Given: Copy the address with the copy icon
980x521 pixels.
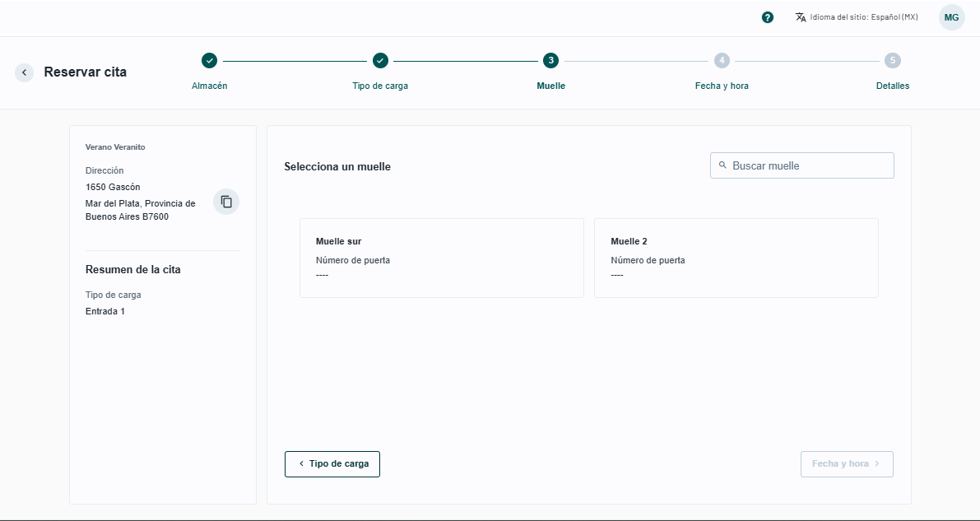Looking at the screenshot, I should (226, 202).
